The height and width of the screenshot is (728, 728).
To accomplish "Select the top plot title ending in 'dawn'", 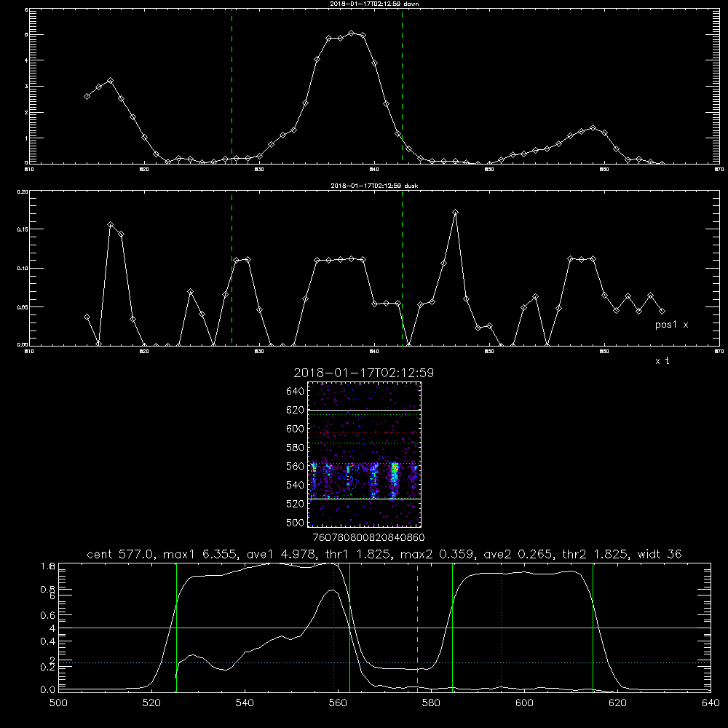I will click(x=374, y=3).
